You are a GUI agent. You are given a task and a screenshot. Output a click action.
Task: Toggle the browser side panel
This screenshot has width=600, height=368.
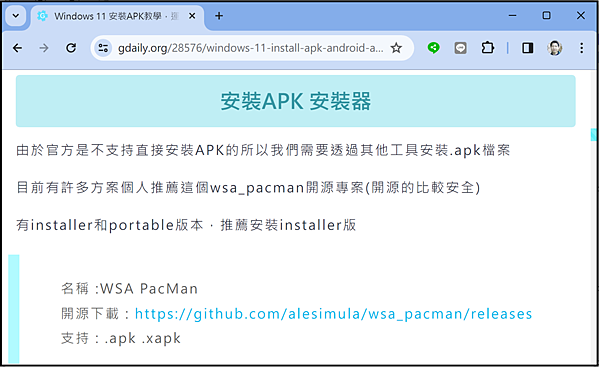pos(528,48)
